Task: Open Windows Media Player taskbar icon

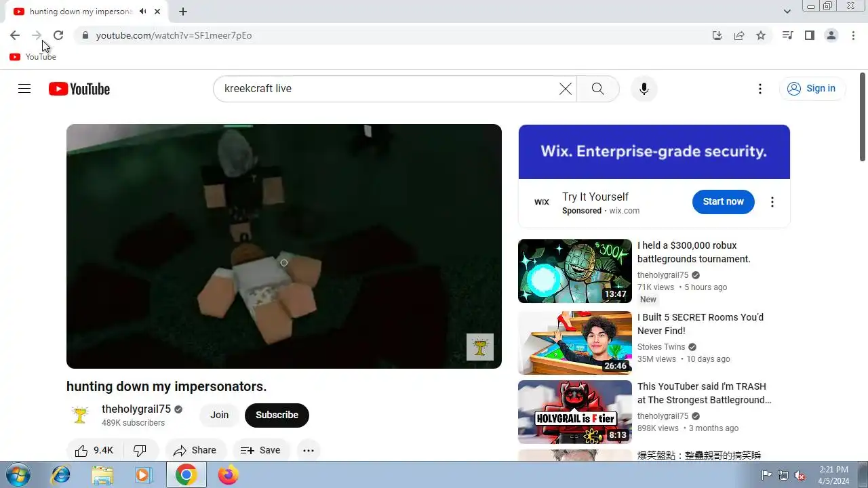Action: 143,475
